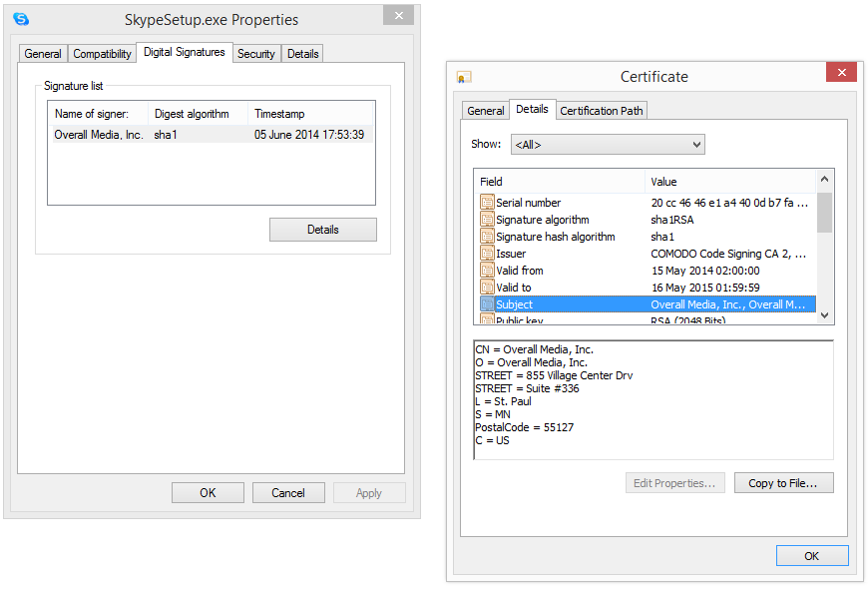This screenshot has width=868, height=589.
Task: Select the Digital Signatures tab
Action: click(185, 52)
